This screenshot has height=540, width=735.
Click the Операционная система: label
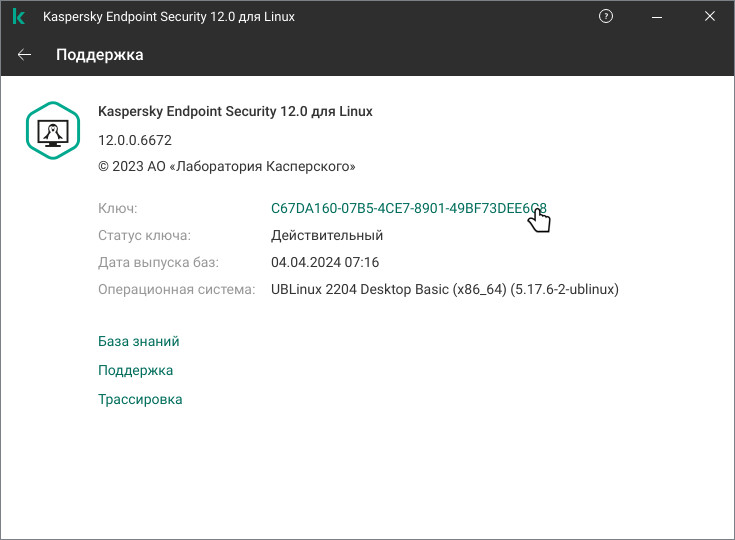pos(177,289)
